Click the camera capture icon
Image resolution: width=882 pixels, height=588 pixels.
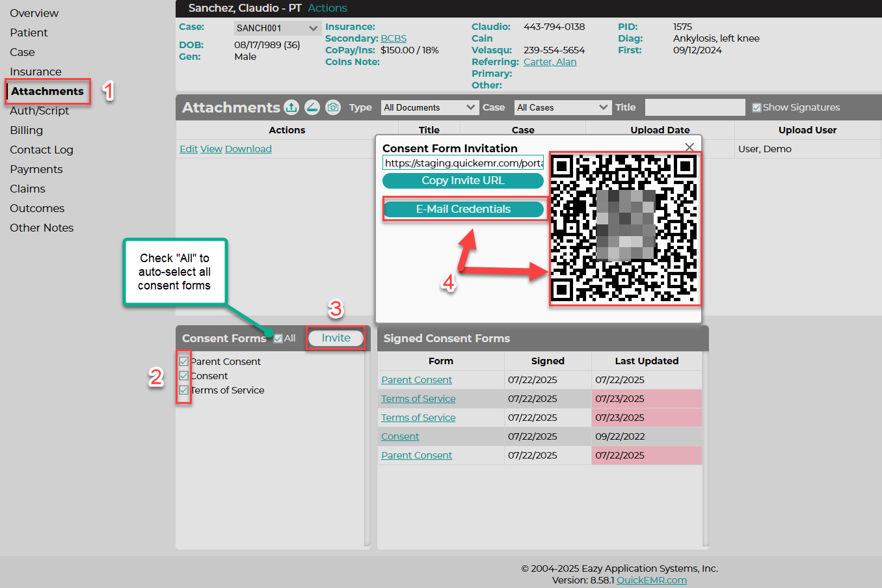333,107
